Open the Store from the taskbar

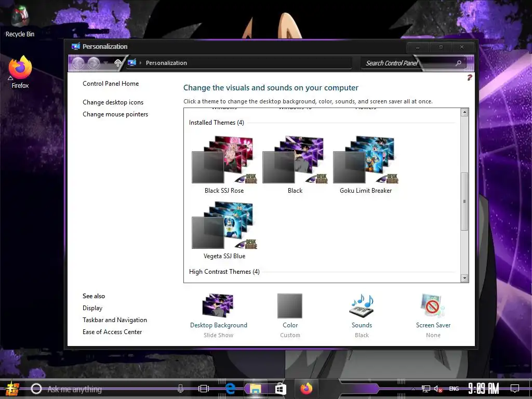(x=281, y=389)
